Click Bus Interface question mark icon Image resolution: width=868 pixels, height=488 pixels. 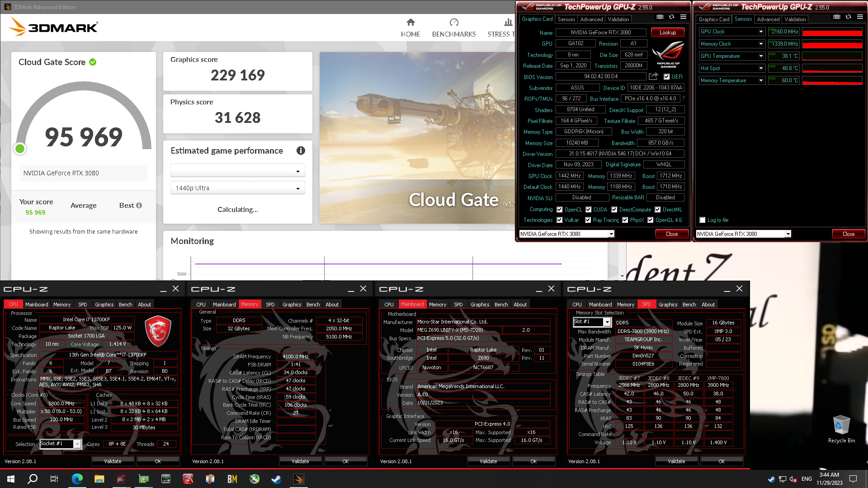[683, 99]
